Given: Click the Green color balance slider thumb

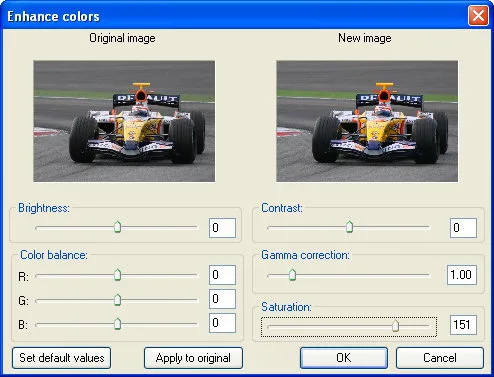Looking at the screenshot, I should click(117, 300).
